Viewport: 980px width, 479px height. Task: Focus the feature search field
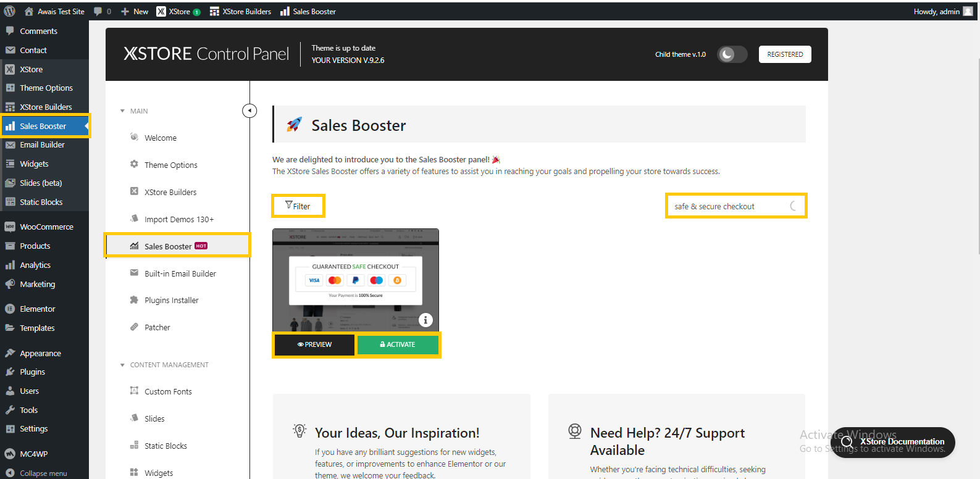pos(736,206)
